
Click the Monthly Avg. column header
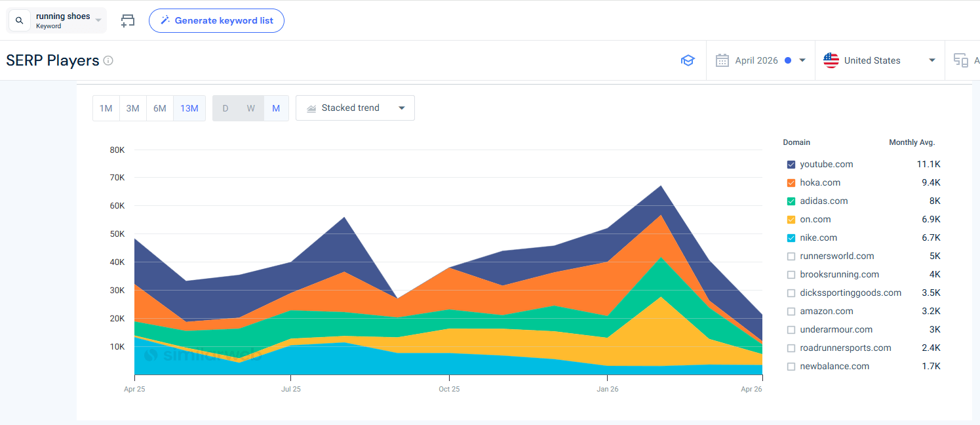tap(912, 142)
